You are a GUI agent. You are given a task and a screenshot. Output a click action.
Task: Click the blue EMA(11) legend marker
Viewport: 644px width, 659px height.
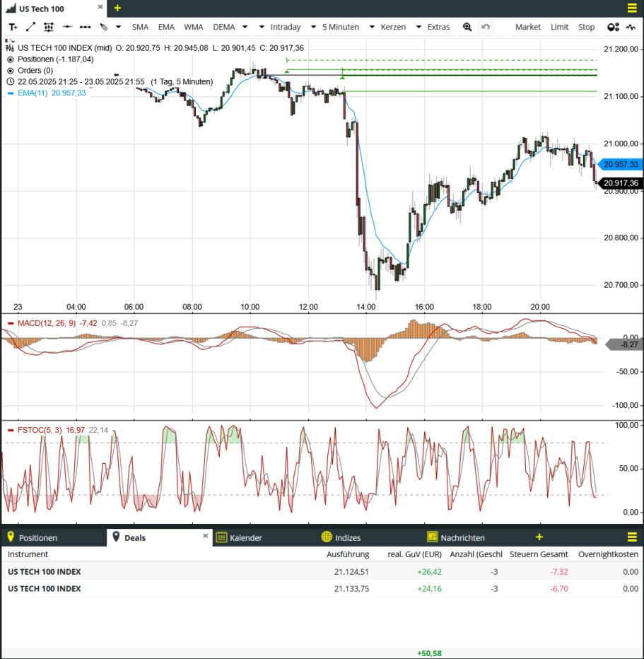(x=11, y=93)
